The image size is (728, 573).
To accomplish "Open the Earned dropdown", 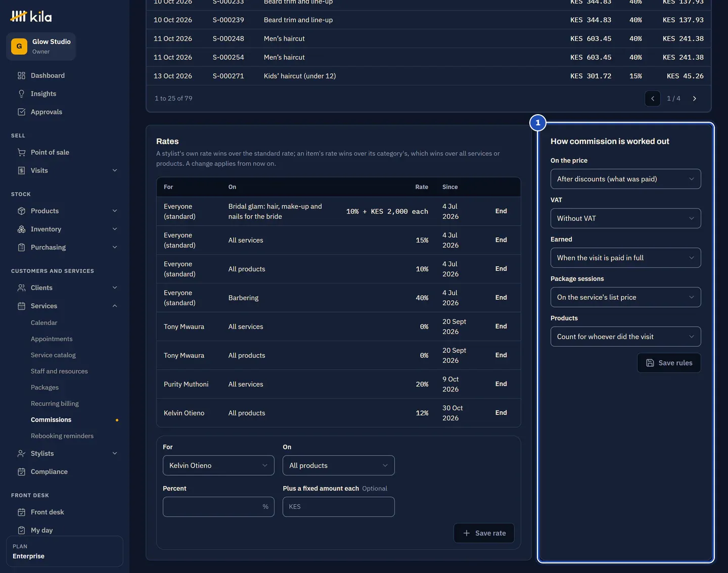I will (x=625, y=258).
